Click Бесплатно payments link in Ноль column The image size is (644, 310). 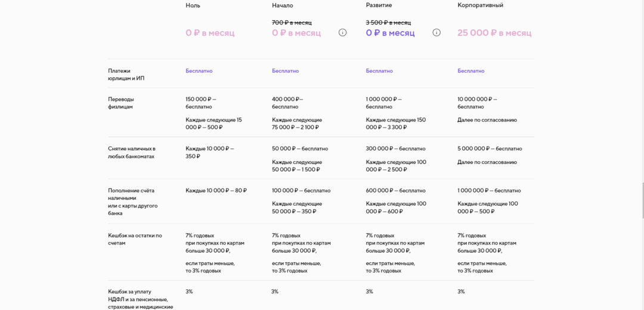pyautogui.click(x=199, y=71)
